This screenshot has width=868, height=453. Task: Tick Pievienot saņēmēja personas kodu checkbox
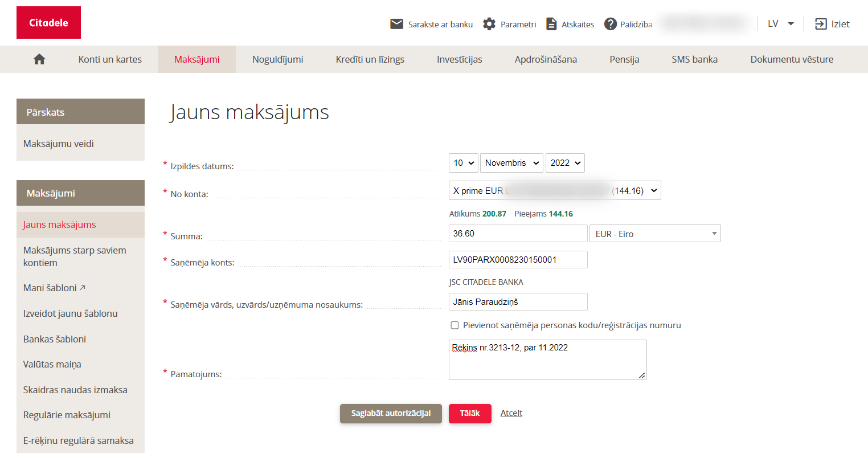[455, 325]
